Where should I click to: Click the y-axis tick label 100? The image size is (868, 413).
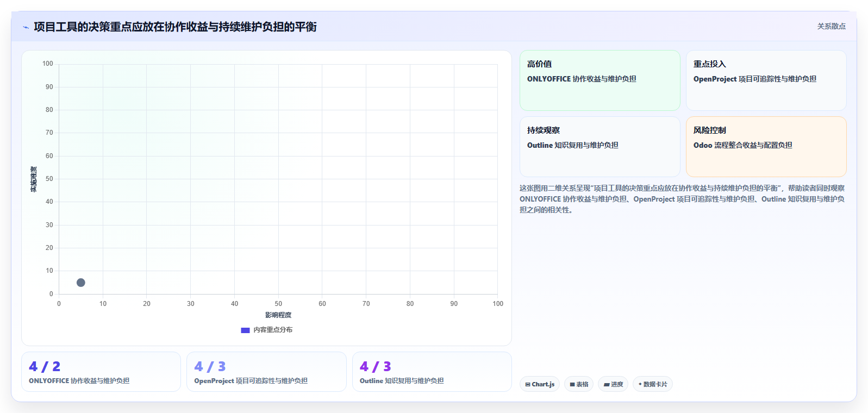48,64
